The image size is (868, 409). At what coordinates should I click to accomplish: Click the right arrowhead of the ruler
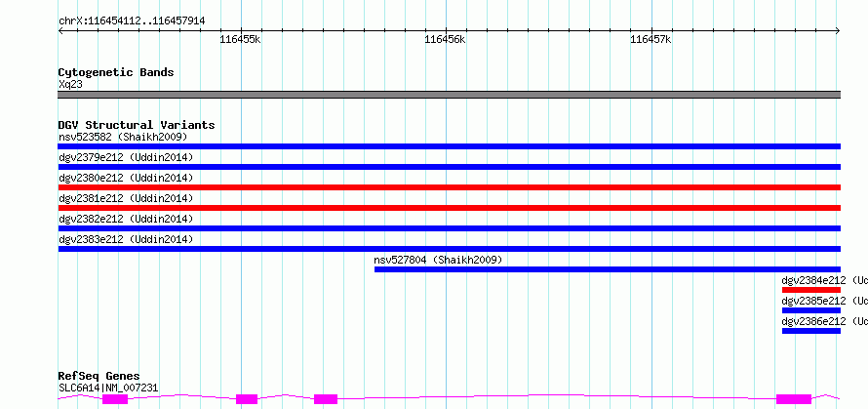point(838,30)
